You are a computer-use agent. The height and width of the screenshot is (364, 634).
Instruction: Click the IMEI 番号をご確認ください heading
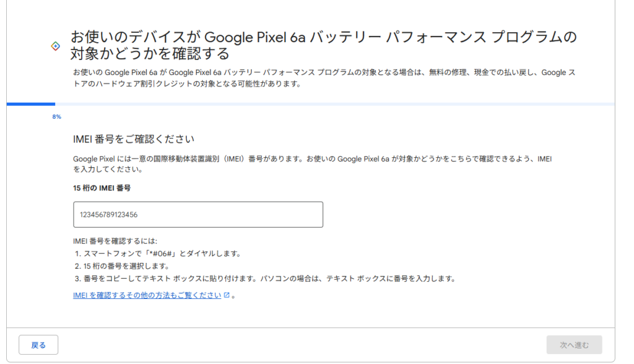pos(134,138)
